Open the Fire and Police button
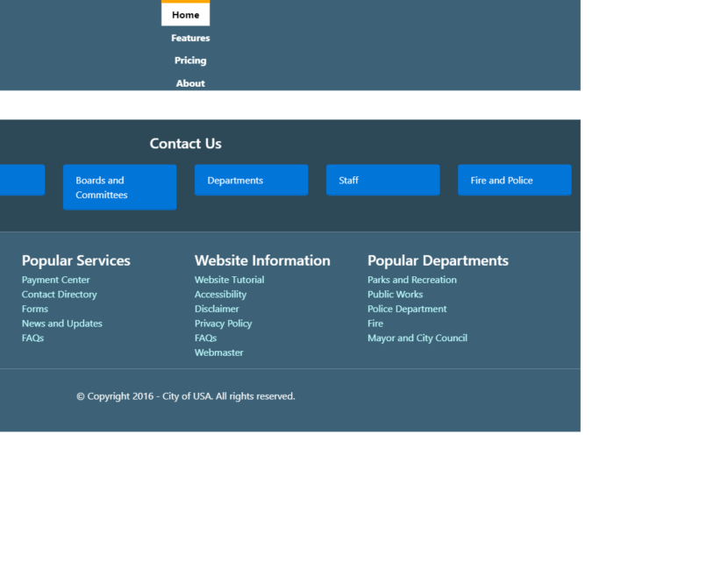Screen dimensions: 728x577 tap(514, 181)
